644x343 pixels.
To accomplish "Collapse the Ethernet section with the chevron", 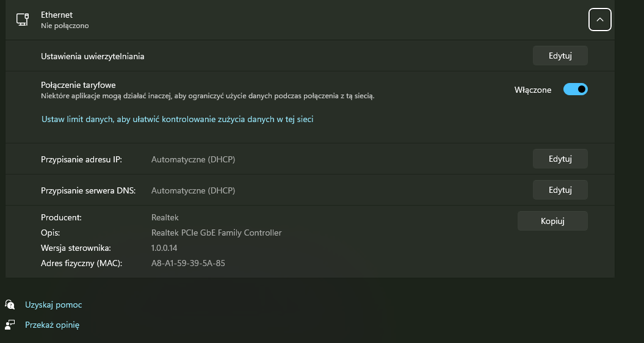I will pos(599,20).
